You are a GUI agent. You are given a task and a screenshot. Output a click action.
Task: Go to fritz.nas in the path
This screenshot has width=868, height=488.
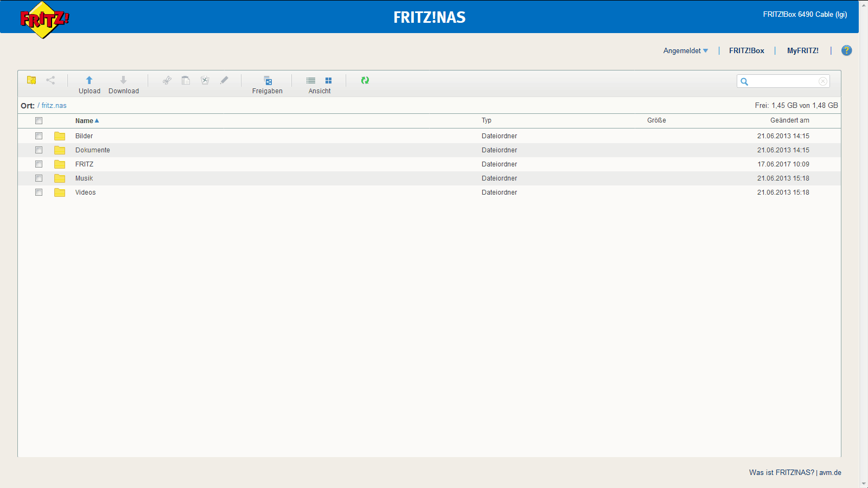(x=54, y=106)
